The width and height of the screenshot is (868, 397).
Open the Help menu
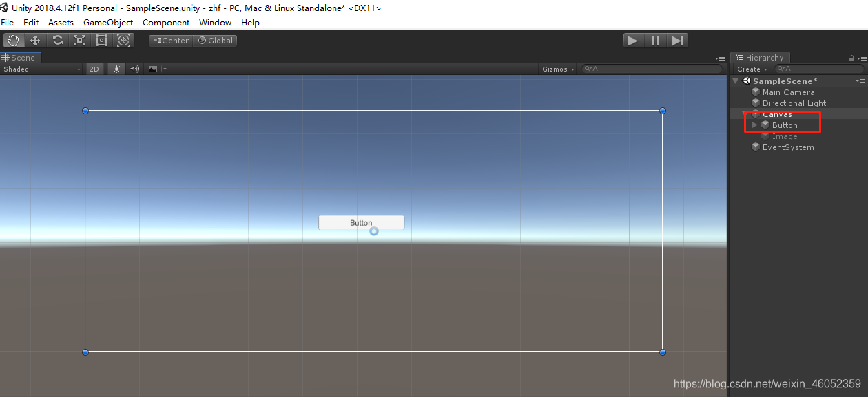250,22
